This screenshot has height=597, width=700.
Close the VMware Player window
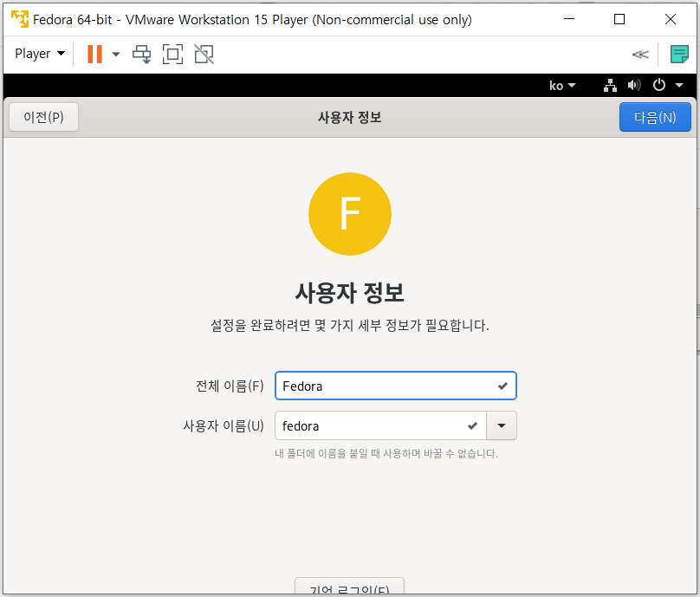point(670,19)
